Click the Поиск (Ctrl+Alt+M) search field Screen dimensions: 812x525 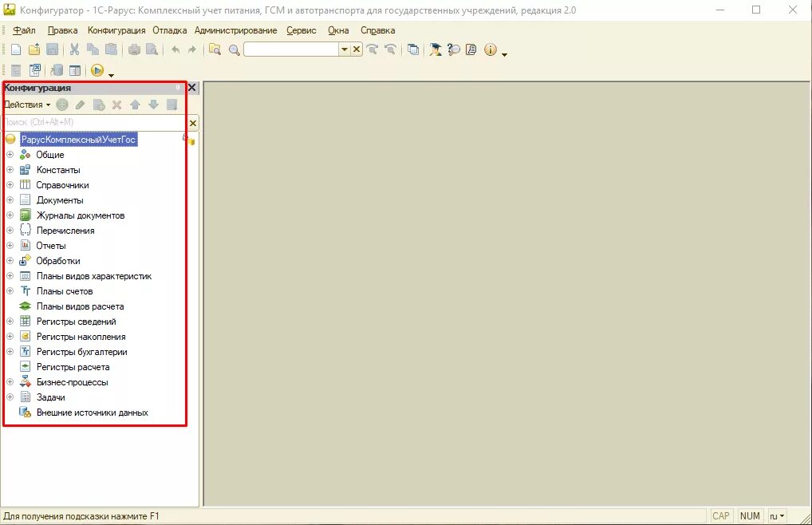[x=94, y=123]
